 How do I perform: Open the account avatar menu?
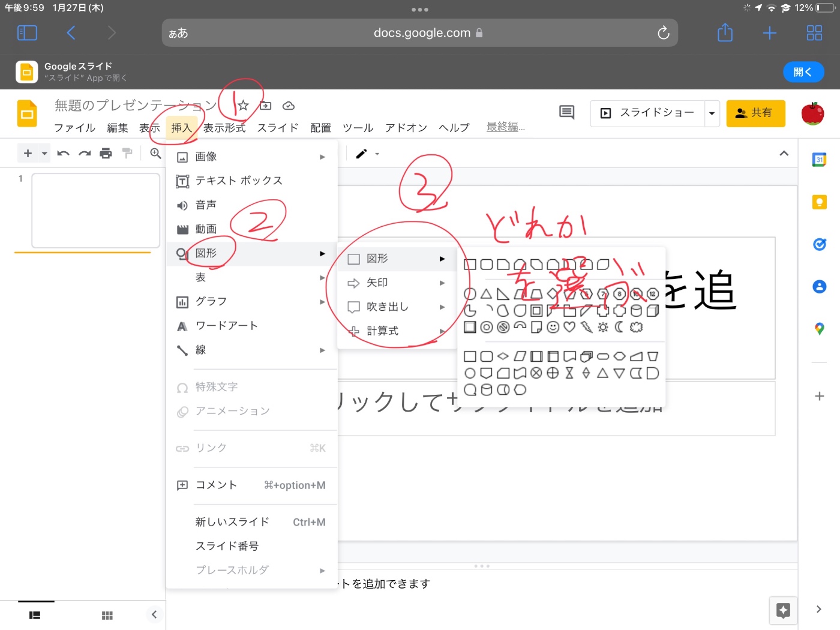(812, 113)
